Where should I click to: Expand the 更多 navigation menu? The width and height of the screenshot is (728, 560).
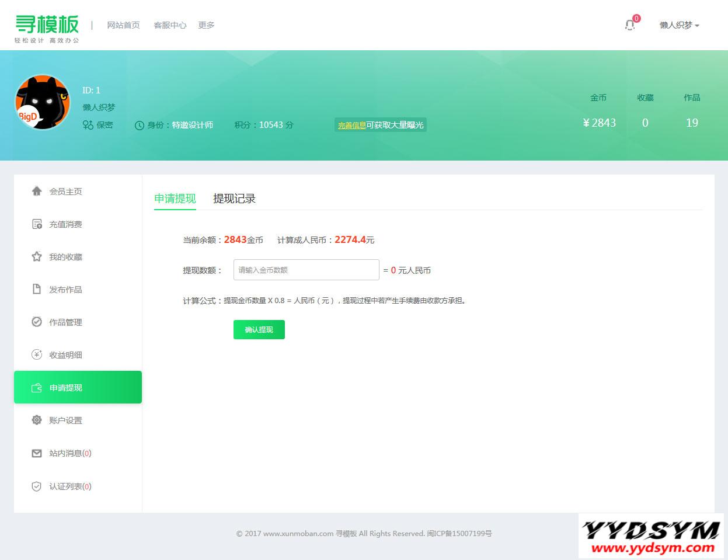206,25
